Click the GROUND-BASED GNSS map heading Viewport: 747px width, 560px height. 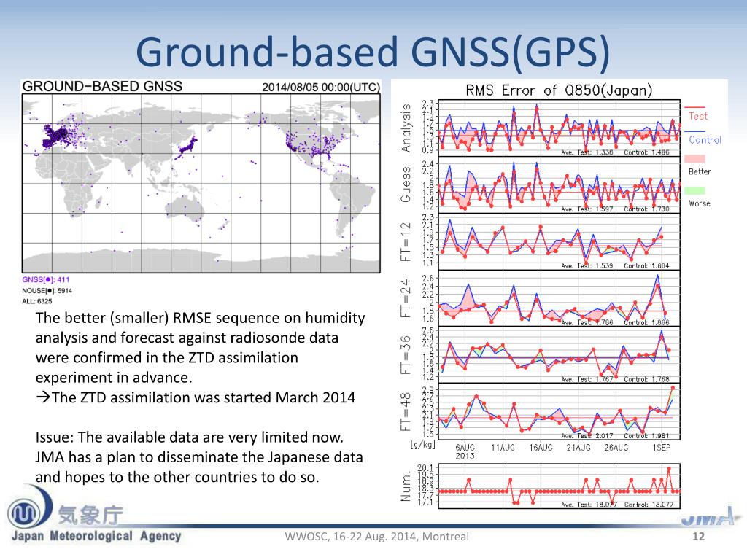point(102,86)
